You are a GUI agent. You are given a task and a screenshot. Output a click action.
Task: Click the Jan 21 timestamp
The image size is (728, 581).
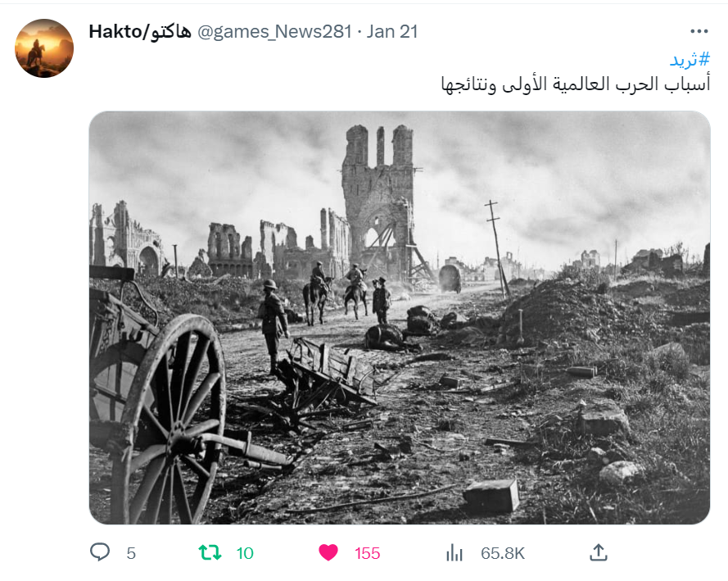(x=392, y=32)
